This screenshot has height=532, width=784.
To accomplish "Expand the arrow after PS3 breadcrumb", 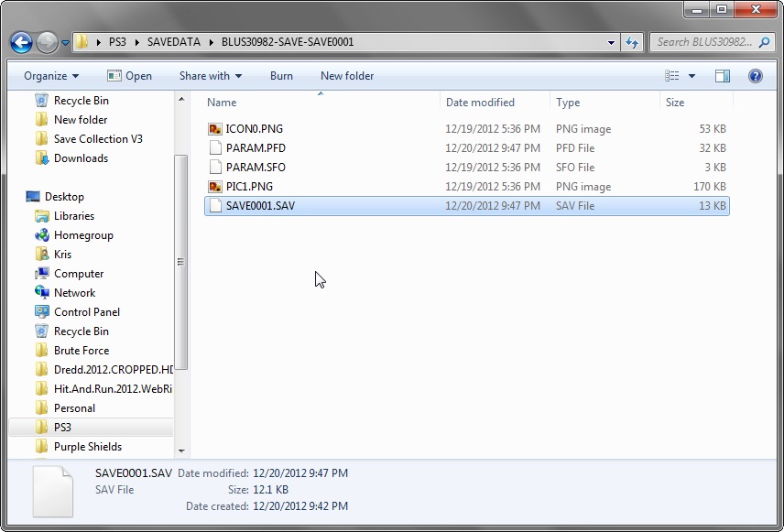I will (x=137, y=42).
